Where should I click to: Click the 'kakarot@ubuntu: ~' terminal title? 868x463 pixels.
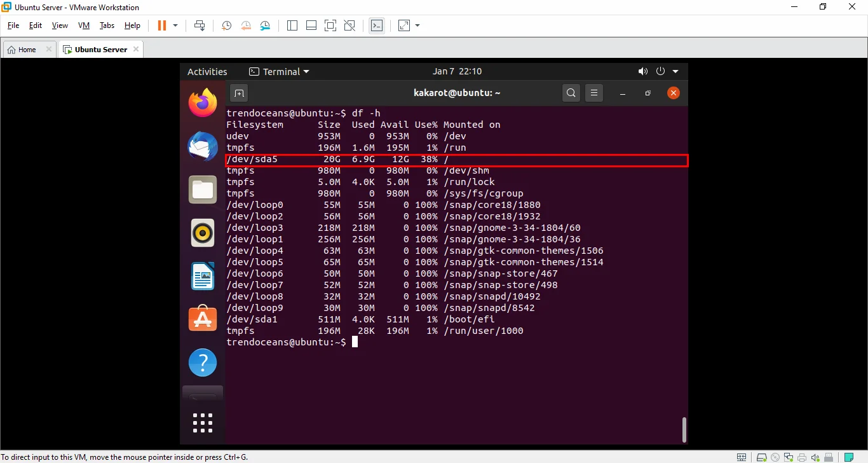[x=457, y=93]
